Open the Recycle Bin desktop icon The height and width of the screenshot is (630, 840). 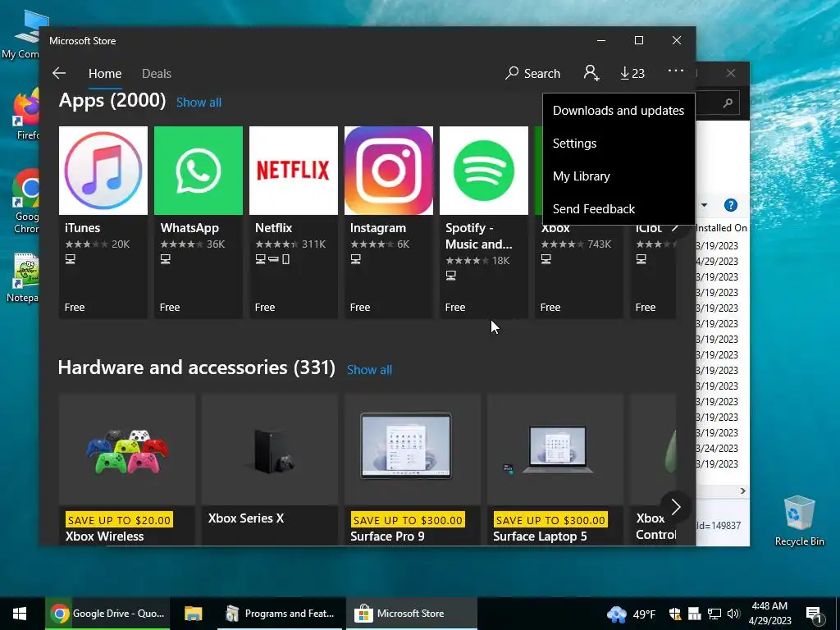click(799, 520)
